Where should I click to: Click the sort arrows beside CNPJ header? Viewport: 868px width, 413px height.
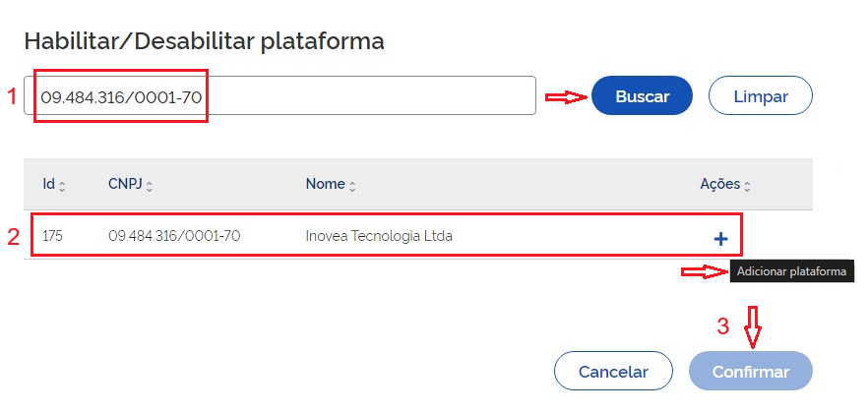click(150, 185)
